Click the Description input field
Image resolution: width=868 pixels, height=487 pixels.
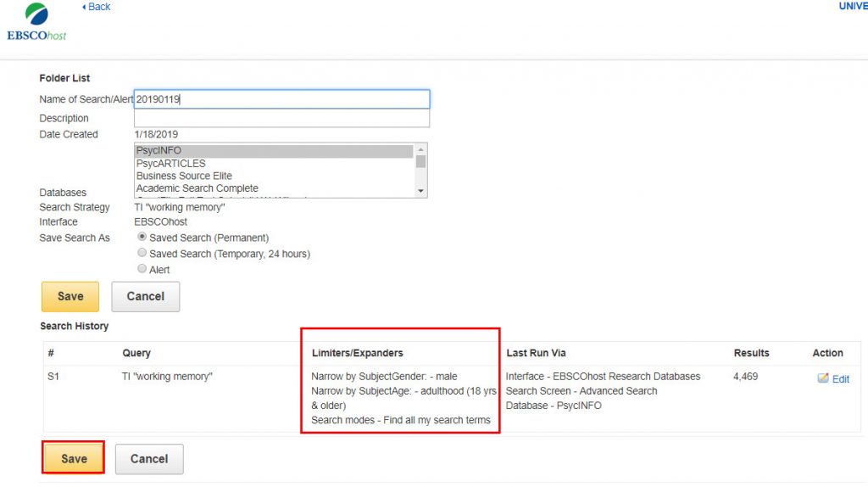(281, 118)
